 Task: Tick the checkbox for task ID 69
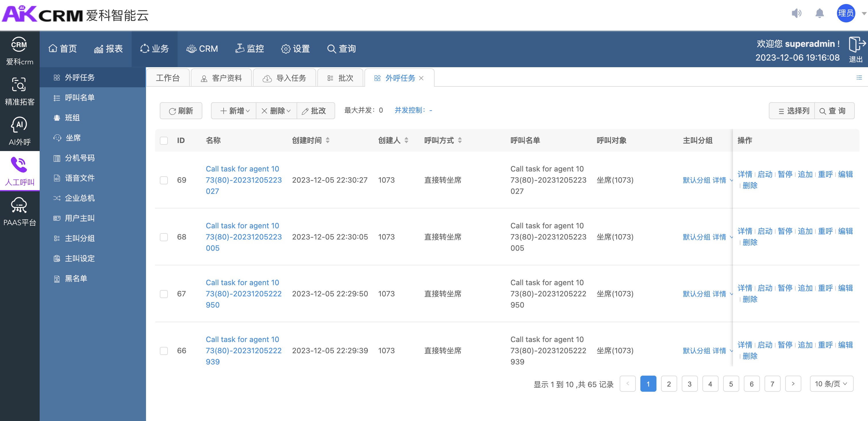(164, 180)
